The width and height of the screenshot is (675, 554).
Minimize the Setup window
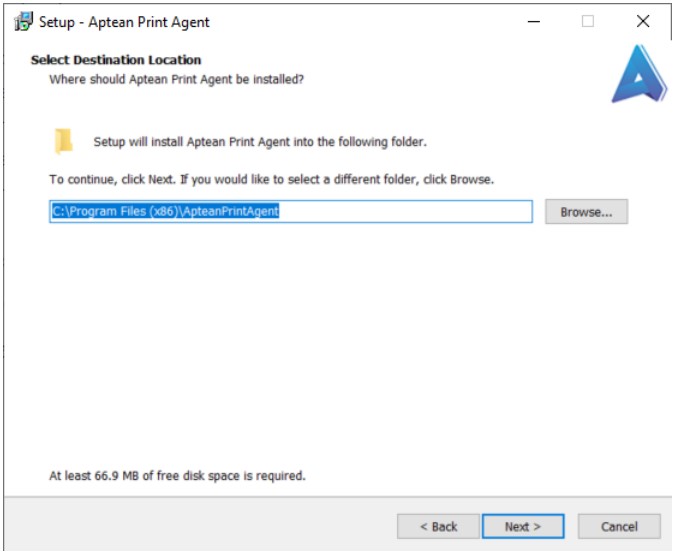[534, 21]
